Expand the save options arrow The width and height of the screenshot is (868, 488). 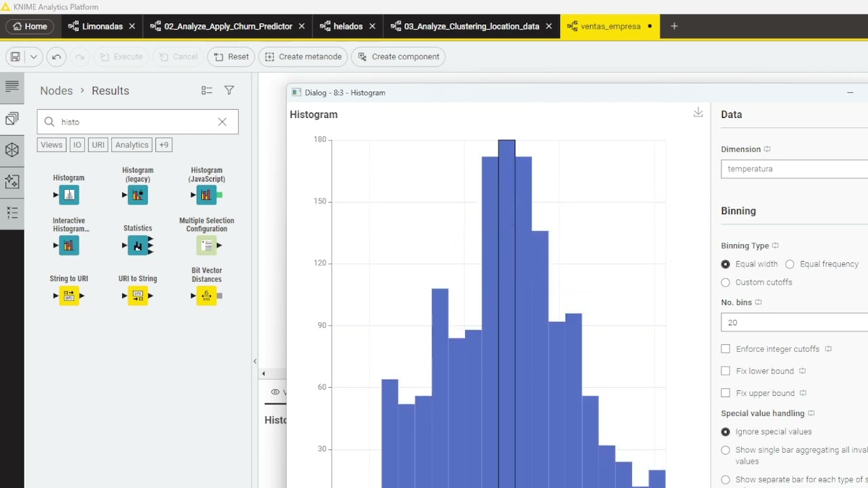(x=34, y=56)
